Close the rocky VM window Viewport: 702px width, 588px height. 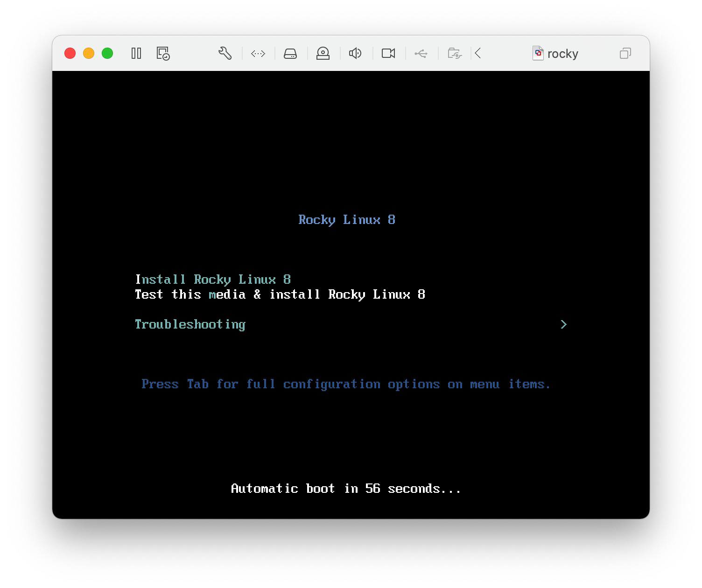[x=70, y=53]
